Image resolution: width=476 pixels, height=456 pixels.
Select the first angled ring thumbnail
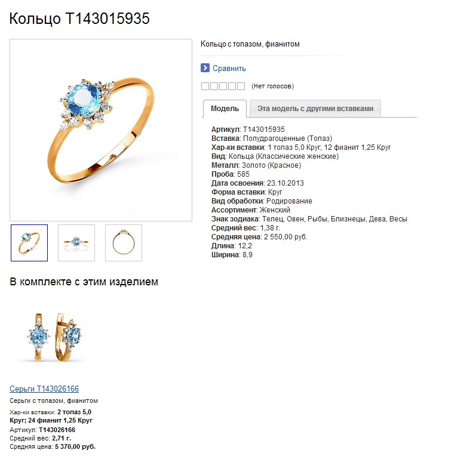point(29,243)
